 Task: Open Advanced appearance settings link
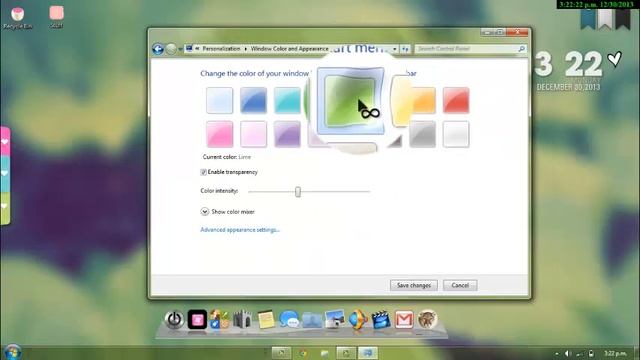click(240, 230)
